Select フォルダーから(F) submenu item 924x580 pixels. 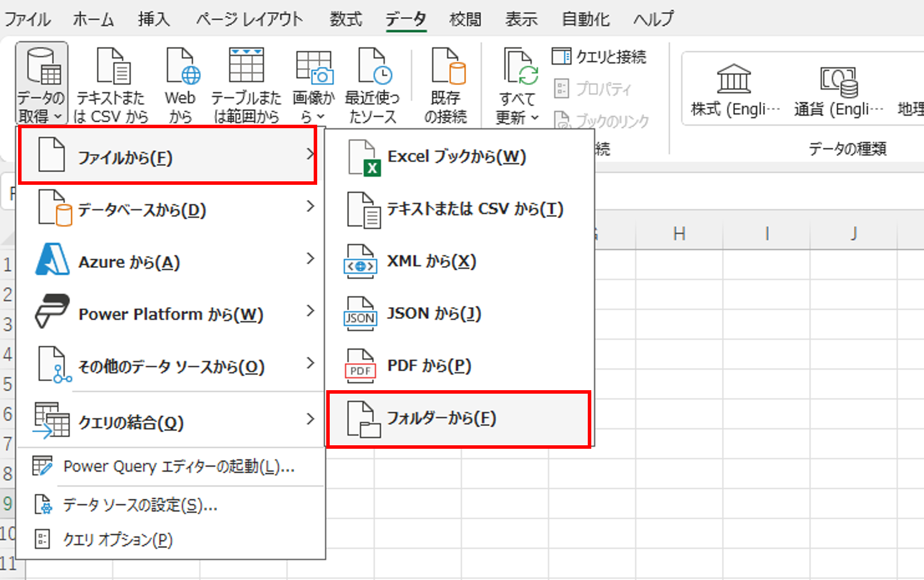pos(458,419)
